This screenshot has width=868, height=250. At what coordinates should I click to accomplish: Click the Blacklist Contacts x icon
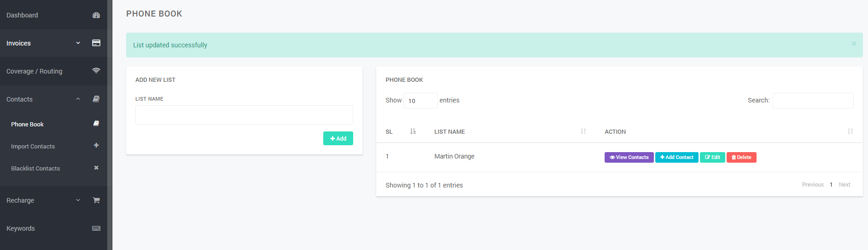[96, 168]
